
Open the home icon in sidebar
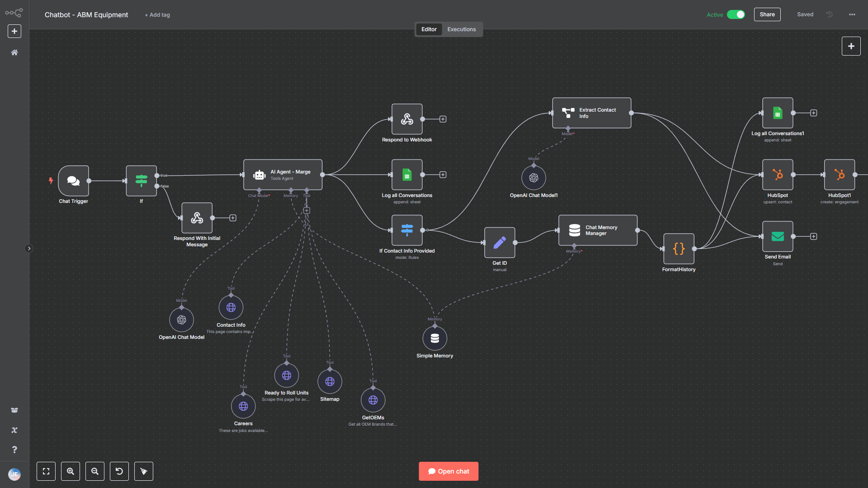click(x=14, y=52)
